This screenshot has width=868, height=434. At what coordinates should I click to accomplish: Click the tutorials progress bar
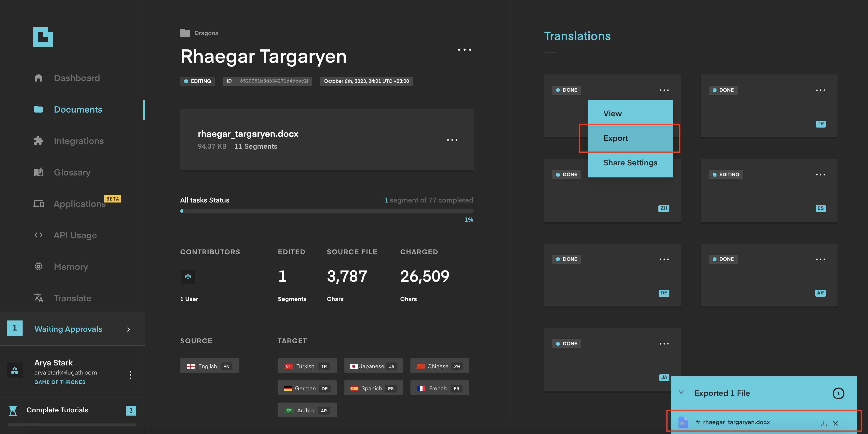coord(71,425)
